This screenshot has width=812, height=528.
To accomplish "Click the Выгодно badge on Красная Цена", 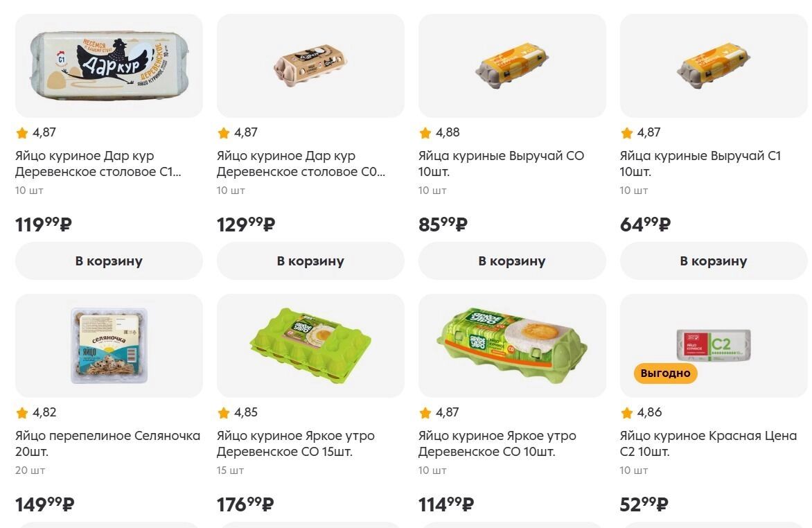I will click(665, 373).
